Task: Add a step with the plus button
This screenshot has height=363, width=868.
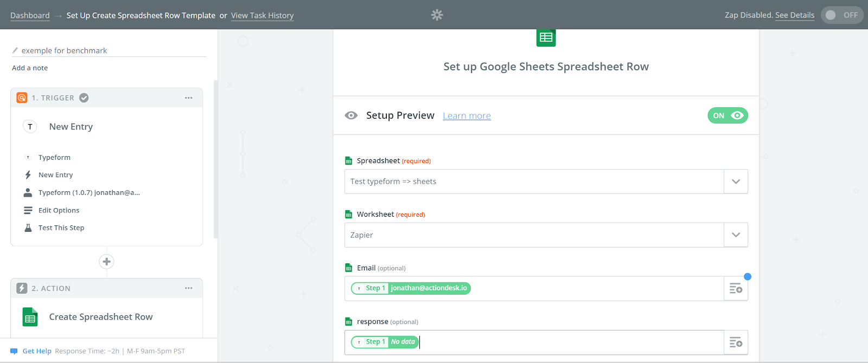Action: point(106,262)
